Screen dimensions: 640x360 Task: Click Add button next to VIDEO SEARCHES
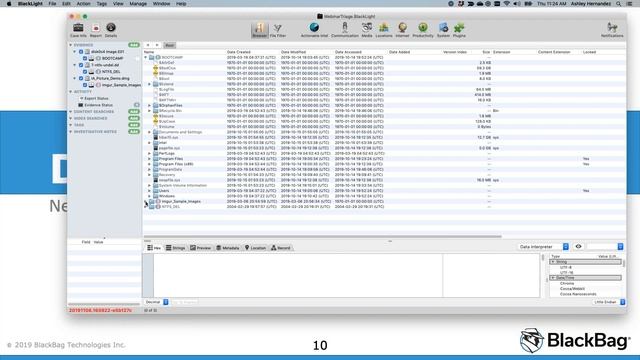click(134, 118)
